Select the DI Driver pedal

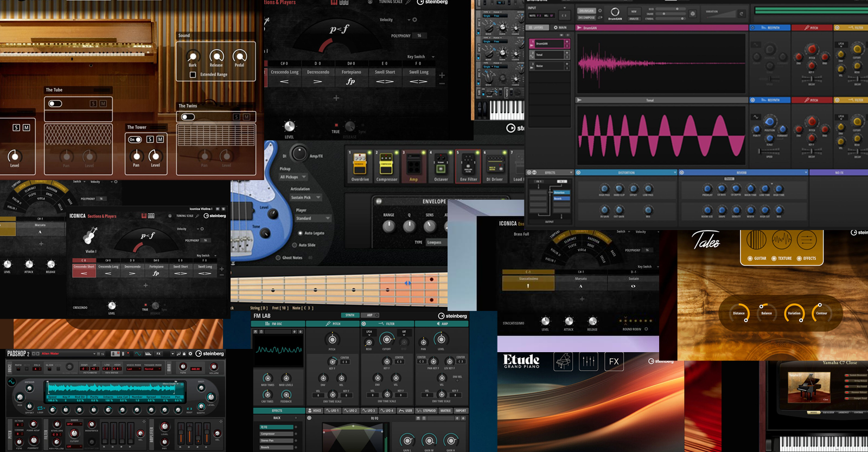pos(495,166)
